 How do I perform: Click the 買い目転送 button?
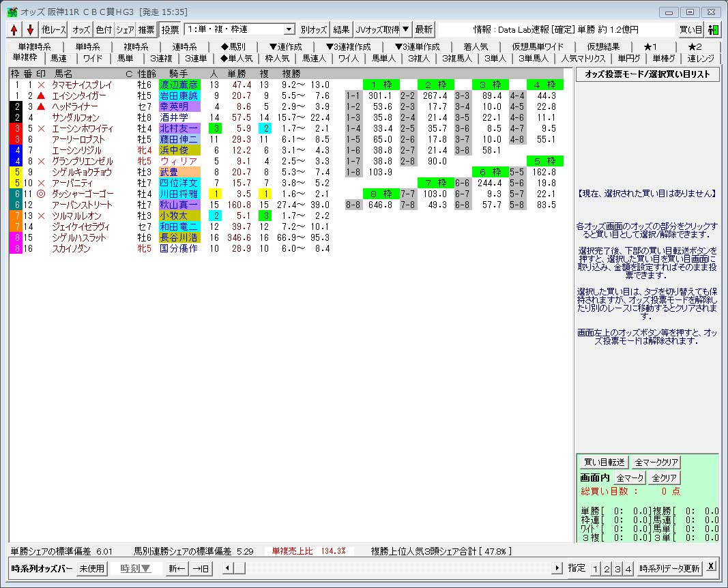(x=604, y=462)
